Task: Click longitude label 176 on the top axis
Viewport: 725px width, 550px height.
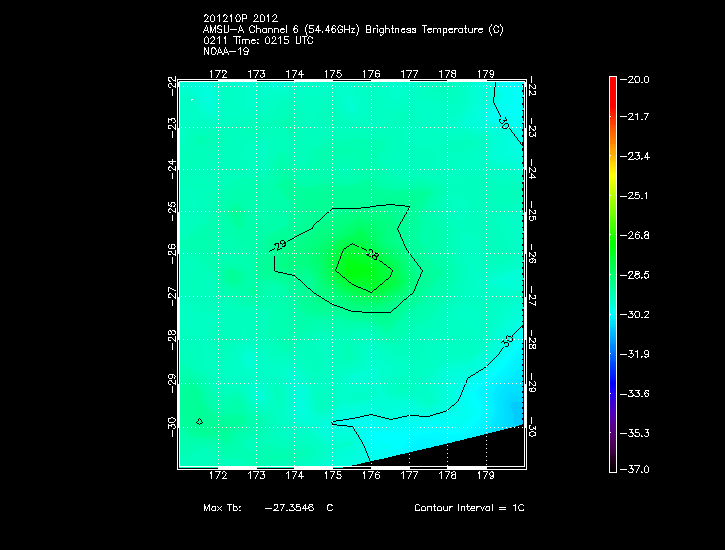Action: click(x=371, y=73)
